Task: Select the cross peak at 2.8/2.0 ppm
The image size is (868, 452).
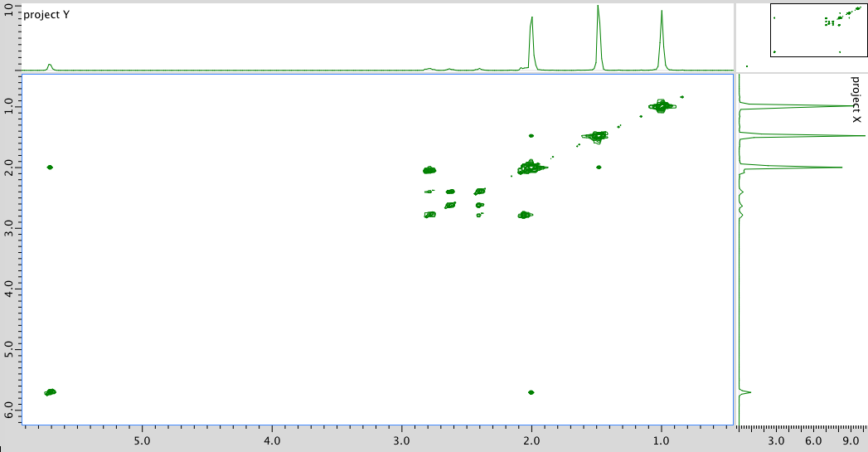Action: [429, 170]
